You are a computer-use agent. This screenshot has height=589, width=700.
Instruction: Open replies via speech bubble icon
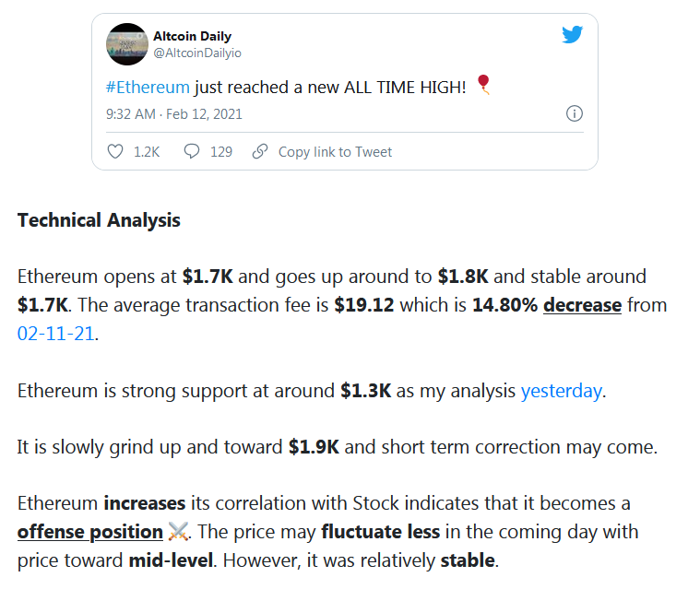click(x=192, y=151)
